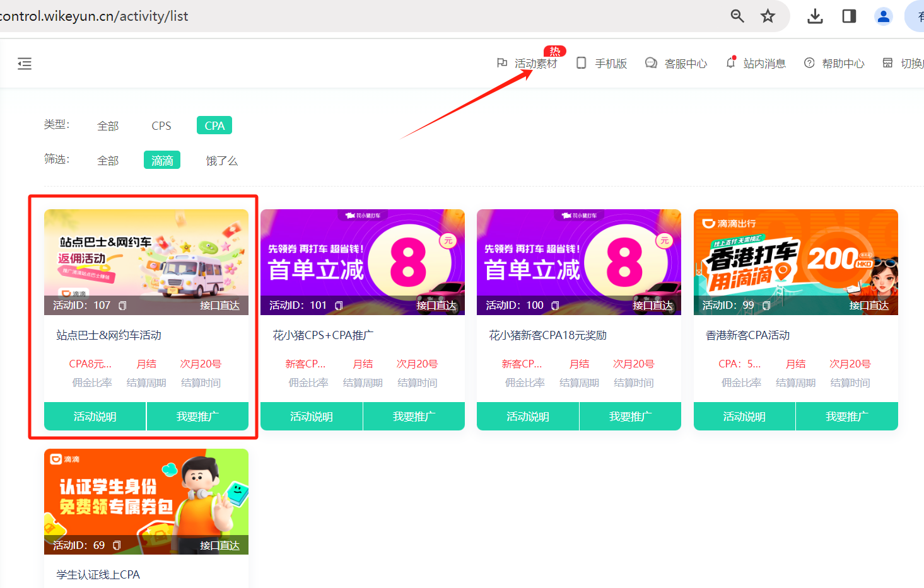Click commission text CPA8元...
The image size is (924, 588).
(x=90, y=364)
